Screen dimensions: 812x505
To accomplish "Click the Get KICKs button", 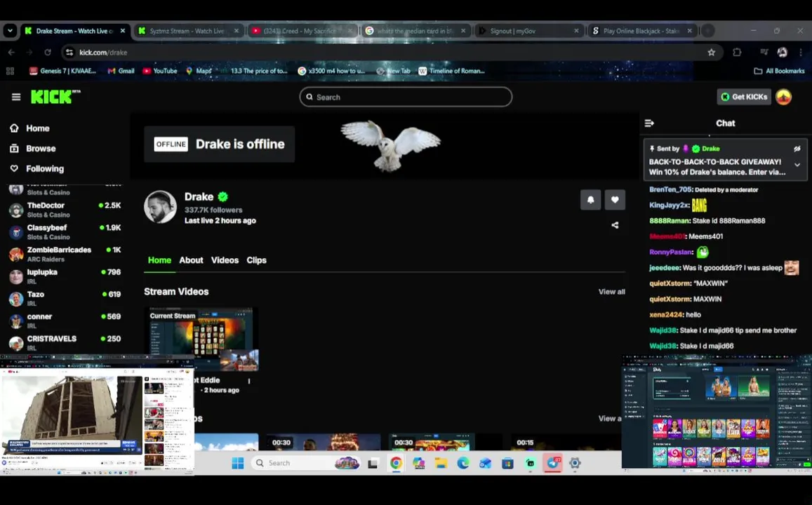I will coord(744,97).
